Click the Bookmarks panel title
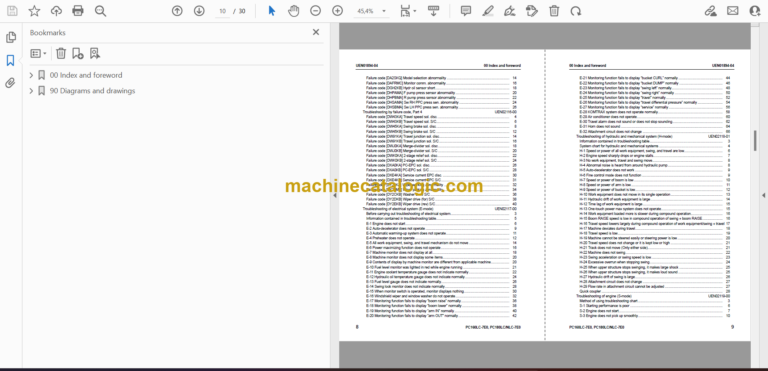Image resolution: width=768 pixels, height=371 pixels. 48,32
